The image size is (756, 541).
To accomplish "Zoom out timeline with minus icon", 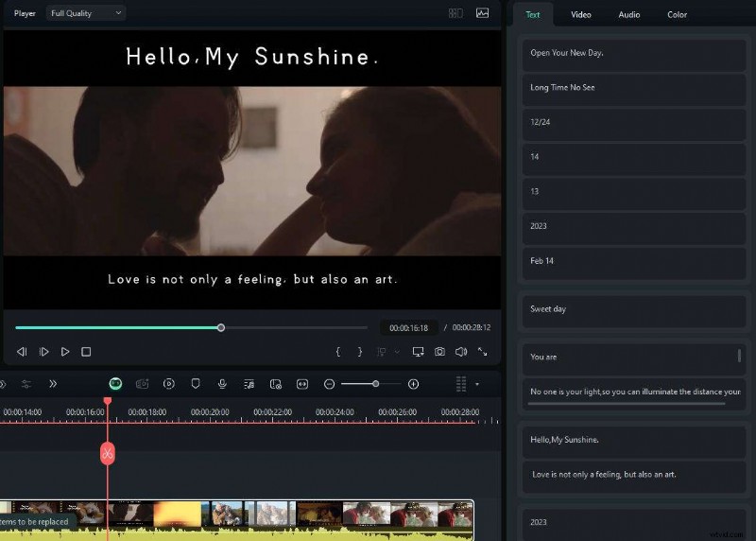I will pos(329,384).
